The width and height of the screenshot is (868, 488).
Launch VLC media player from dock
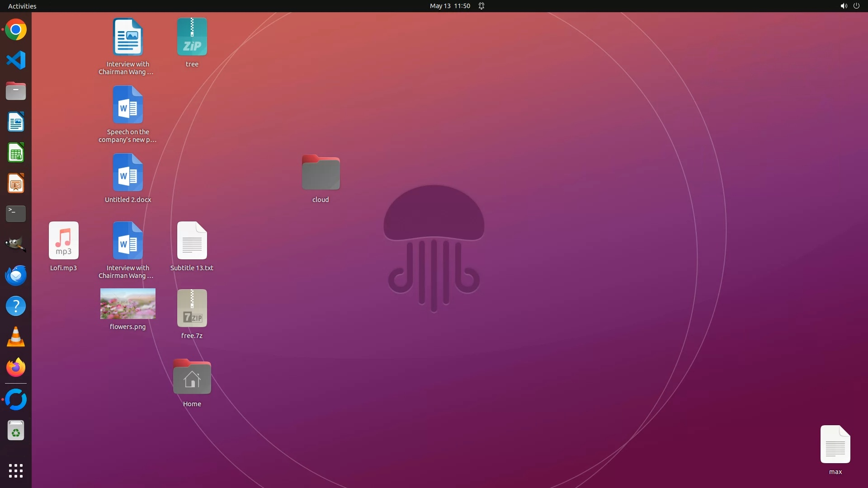pos(16,337)
